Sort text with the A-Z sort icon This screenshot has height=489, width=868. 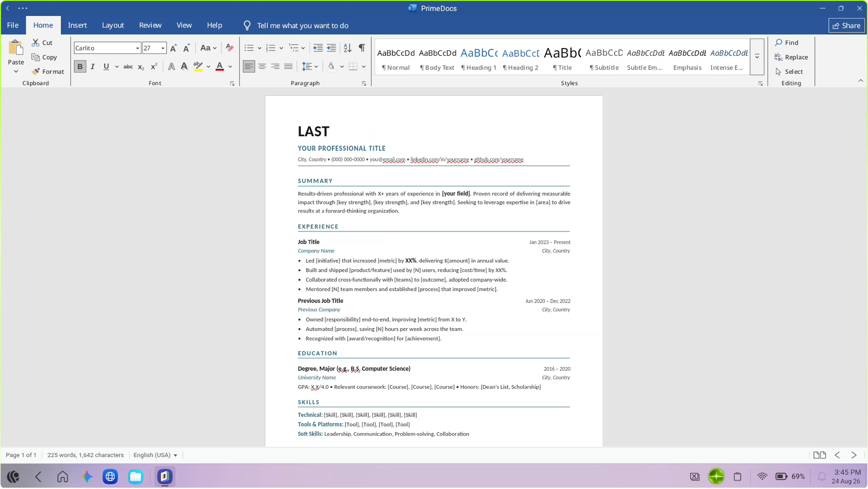pyautogui.click(x=348, y=48)
